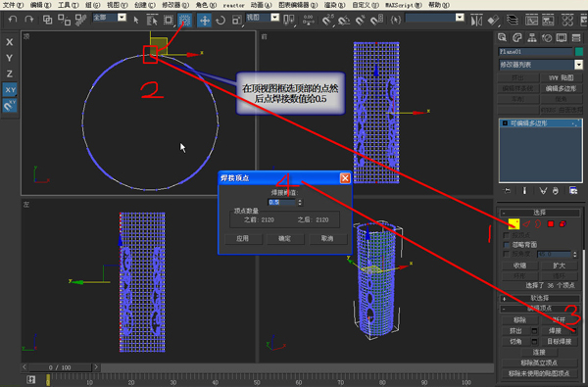This screenshot has width=588, height=387.
Task: Open the Schematic View toolbar icon
Action: coord(548,20)
